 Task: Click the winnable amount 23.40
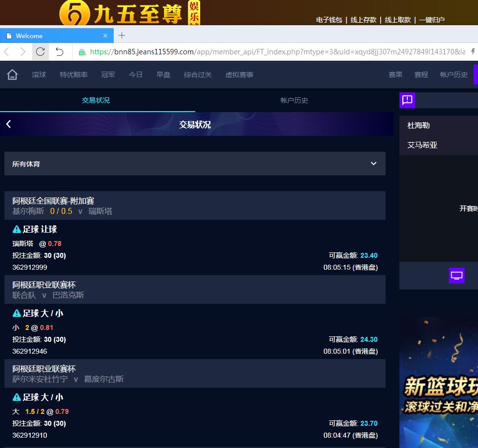(369, 255)
